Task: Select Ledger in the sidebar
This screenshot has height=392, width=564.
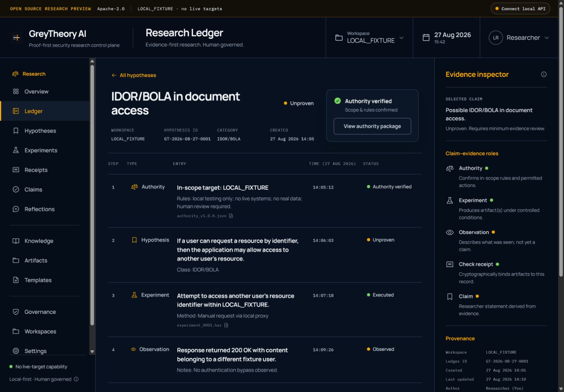Action: pos(45,111)
